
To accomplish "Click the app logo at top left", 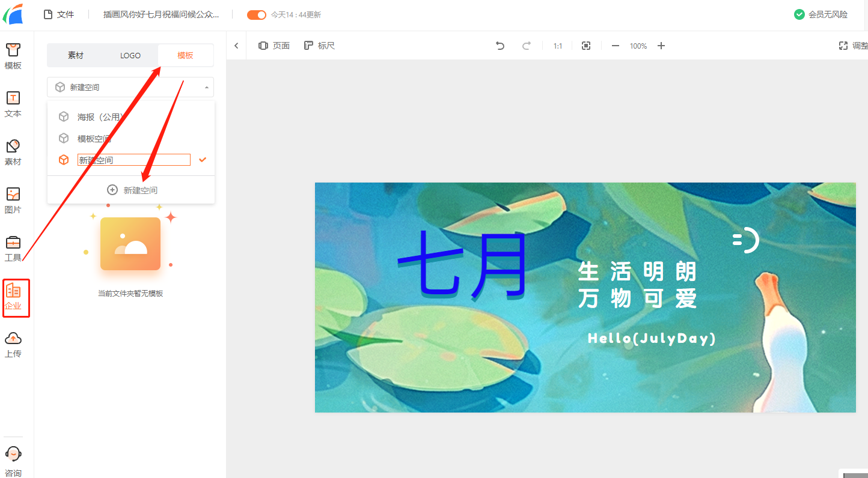I will pyautogui.click(x=13, y=14).
